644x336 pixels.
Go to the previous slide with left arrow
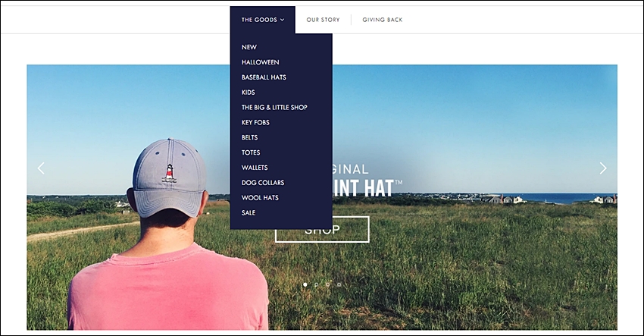41,168
